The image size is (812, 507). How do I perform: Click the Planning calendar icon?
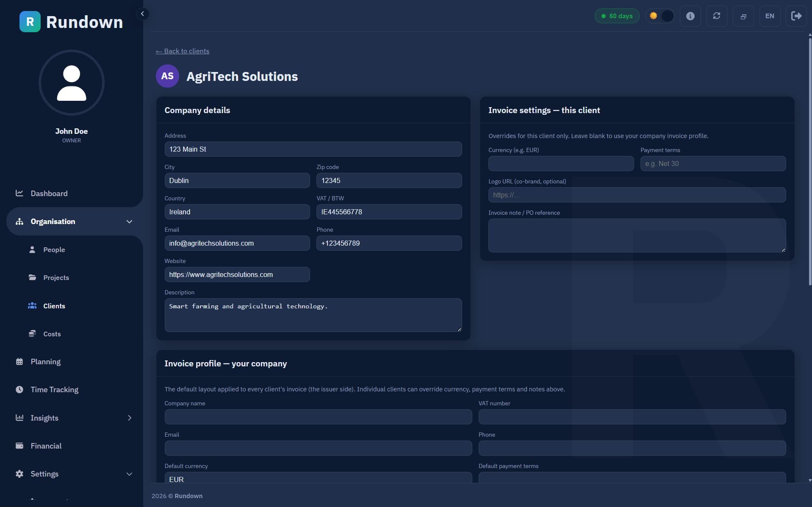[x=19, y=362]
